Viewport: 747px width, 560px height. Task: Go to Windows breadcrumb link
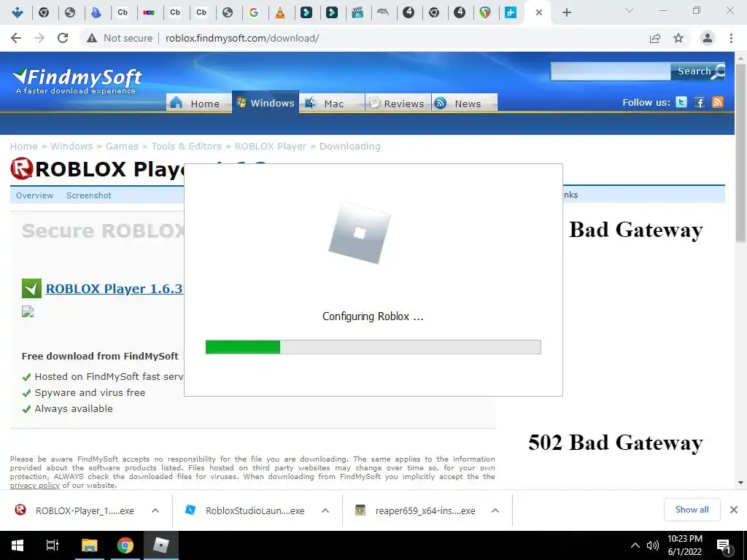tap(71, 146)
